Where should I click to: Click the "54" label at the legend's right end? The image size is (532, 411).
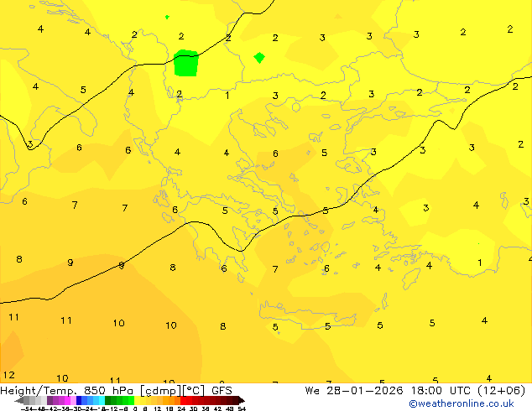click(x=242, y=409)
